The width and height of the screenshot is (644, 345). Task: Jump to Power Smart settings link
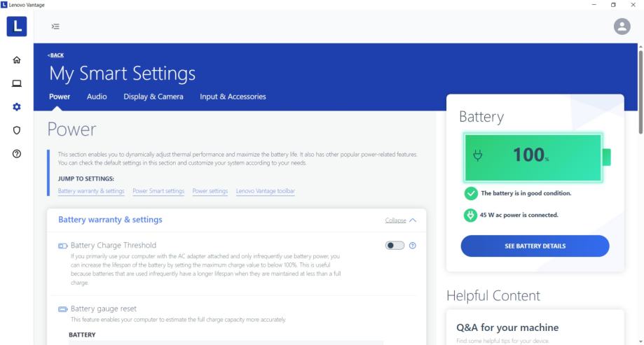tap(158, 190)
